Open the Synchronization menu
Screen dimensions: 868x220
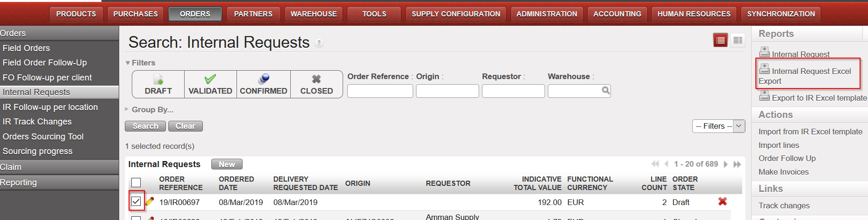pyautogui.click(x=781, y=14)
